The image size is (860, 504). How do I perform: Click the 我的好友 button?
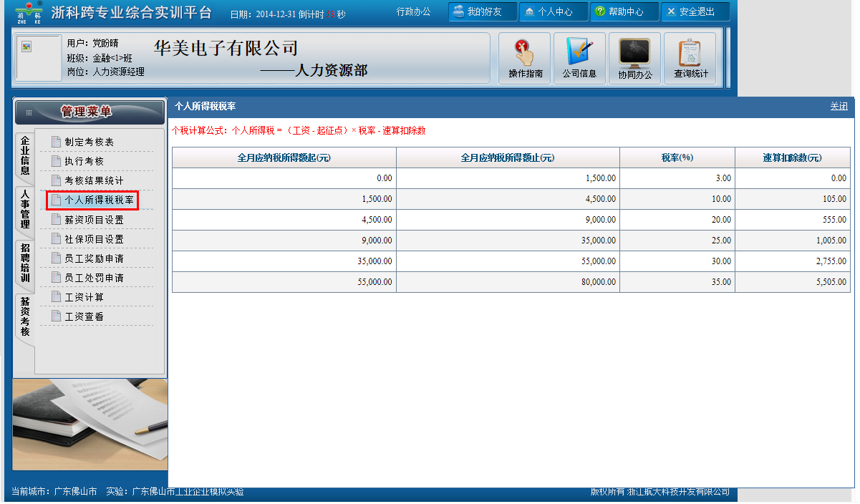[x=483, y=11]
